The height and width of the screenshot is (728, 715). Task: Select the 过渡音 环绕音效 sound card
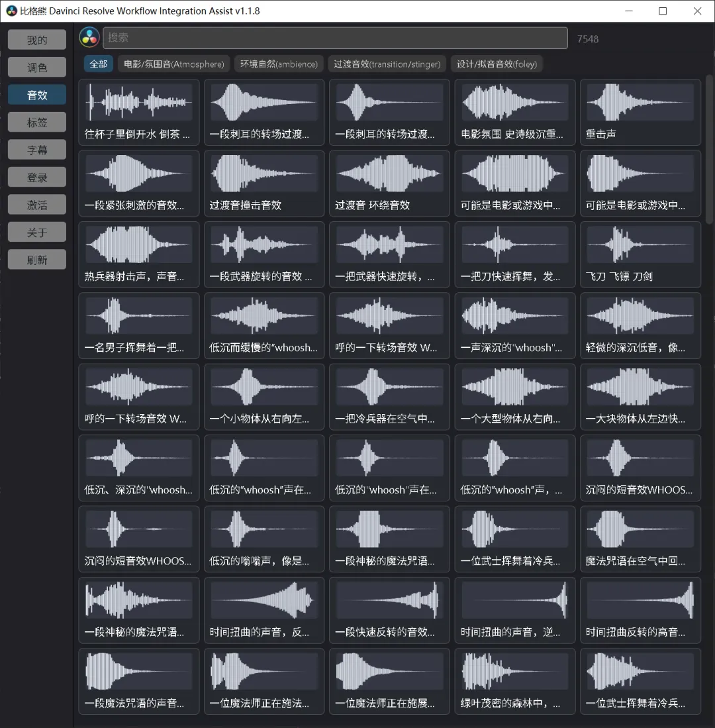pyautogui.click(x=390, y=183)
